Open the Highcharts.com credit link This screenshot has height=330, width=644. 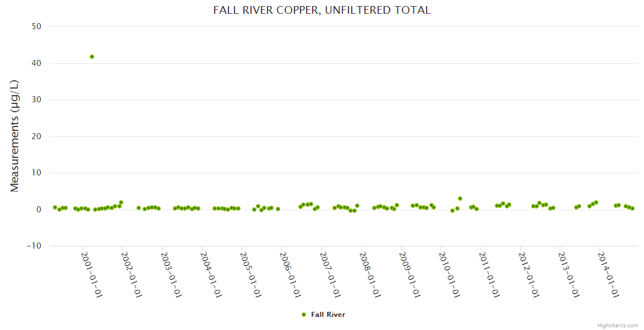click(618, 325)
